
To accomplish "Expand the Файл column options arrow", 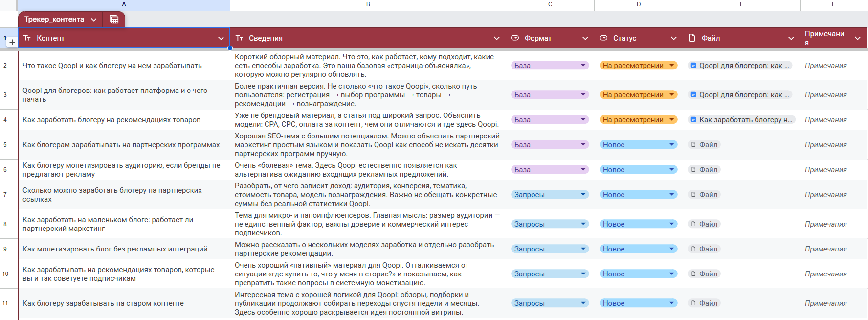I will point(791,38).
